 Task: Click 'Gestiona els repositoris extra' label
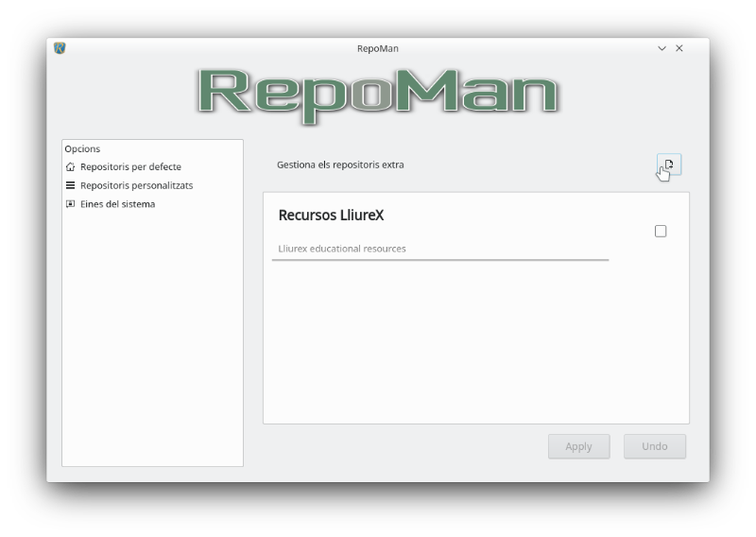[x=340, y=165]
